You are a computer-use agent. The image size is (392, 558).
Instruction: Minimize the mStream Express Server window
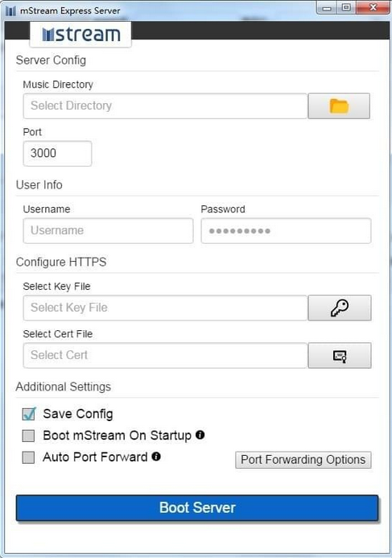click(327, 7)
